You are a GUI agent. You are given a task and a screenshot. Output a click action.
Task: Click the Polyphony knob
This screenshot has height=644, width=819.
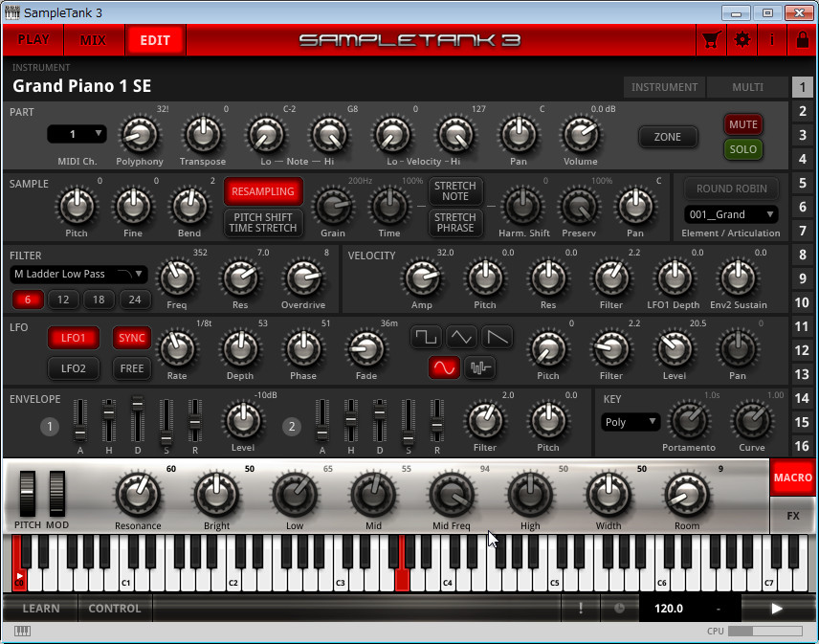[140, 135]
